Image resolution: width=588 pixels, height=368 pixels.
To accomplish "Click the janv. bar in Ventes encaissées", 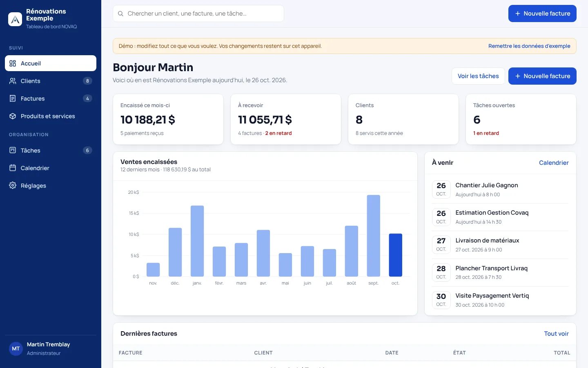I will (197, 241).
